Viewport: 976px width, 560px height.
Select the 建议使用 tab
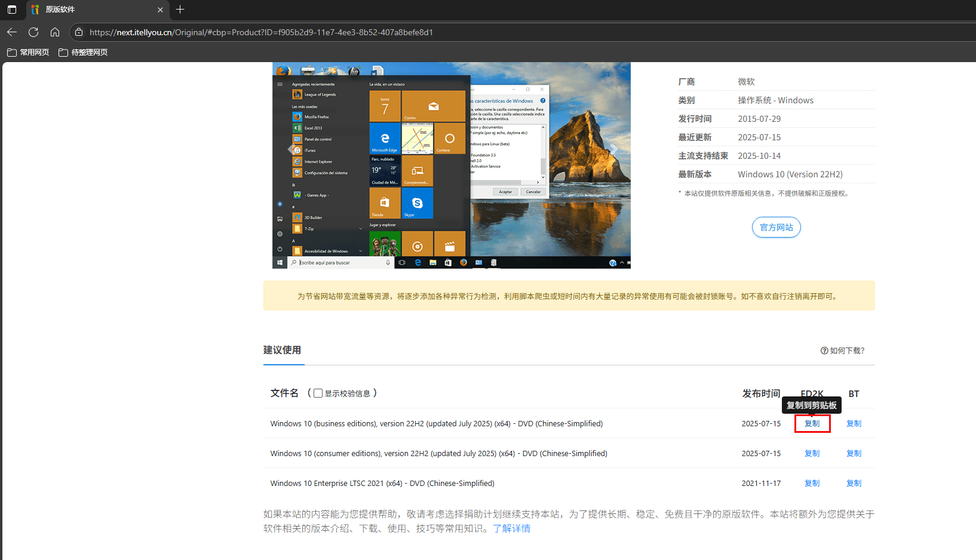[x=283, y=350]
